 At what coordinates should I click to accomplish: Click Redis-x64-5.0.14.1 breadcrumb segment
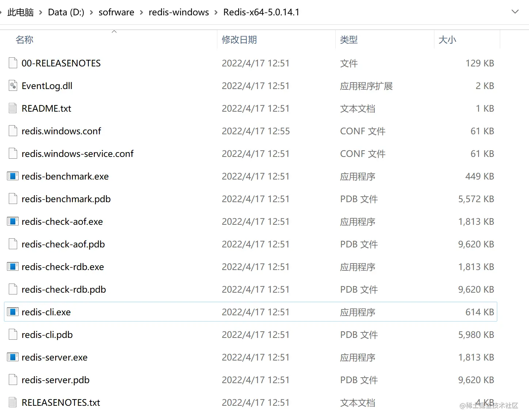tap(262, 12)
